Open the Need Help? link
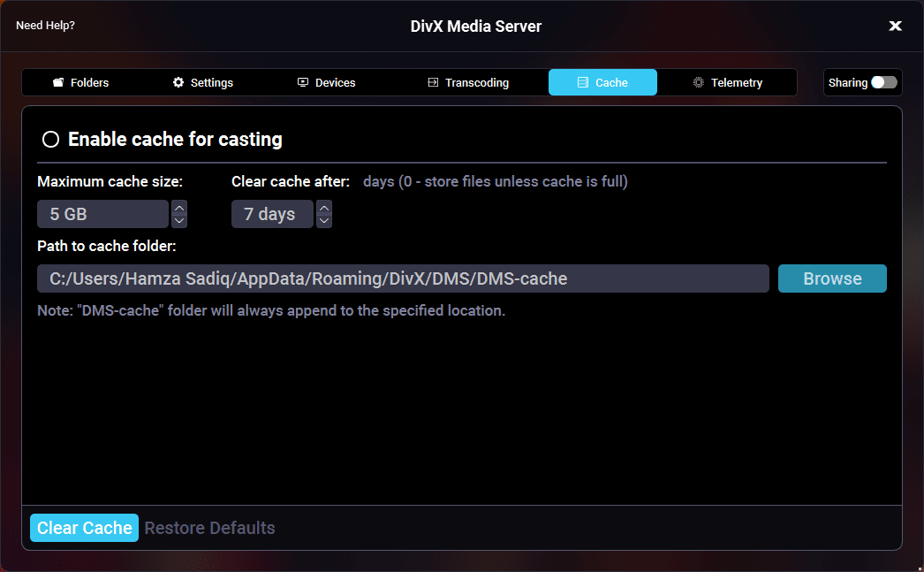The image size is (924, 572). (45, 26)
